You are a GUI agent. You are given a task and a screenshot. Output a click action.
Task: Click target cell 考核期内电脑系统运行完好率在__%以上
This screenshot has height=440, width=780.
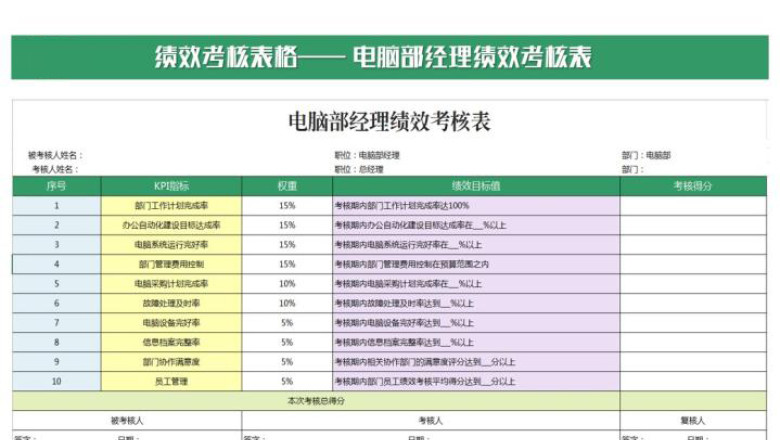click(x=476, y=245)
